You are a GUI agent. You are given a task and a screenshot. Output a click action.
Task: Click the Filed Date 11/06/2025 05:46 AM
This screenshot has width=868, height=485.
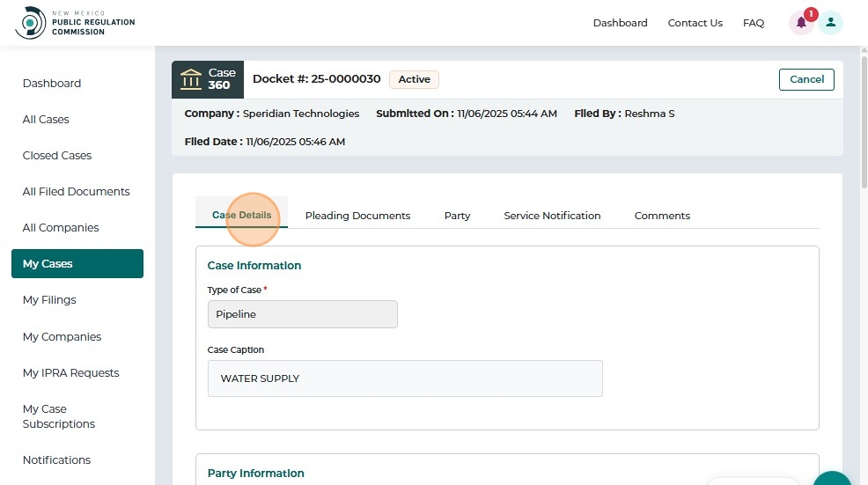pos(296,142)
